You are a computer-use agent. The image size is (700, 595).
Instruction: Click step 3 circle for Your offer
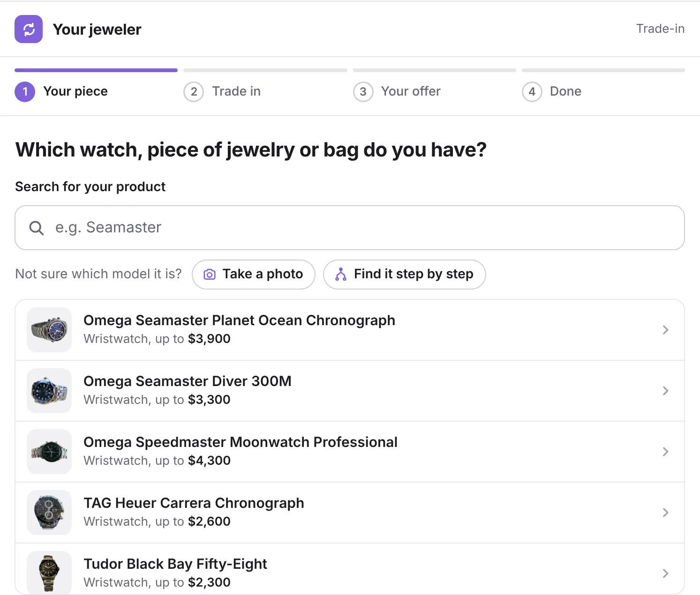(x=363, y=92)
